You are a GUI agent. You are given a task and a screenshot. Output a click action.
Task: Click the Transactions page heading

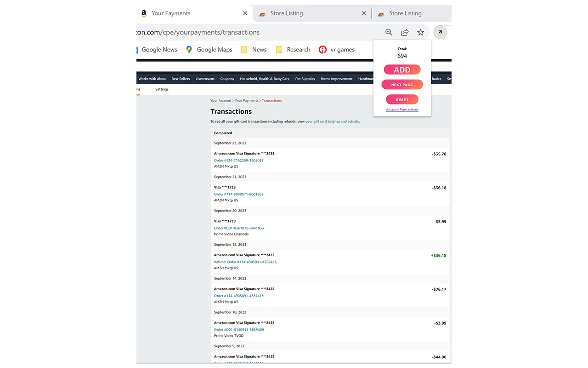pos(231,111)
